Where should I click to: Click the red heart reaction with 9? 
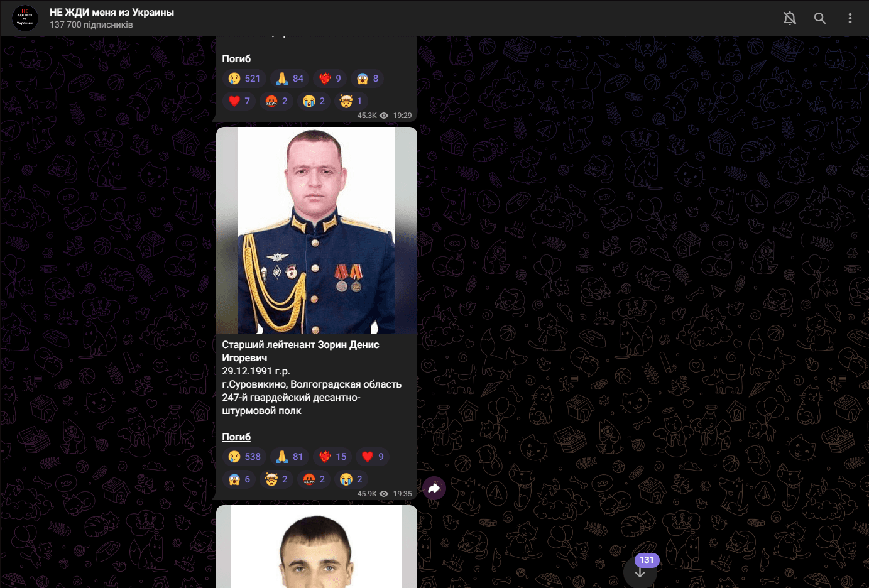click(x=373, y=457)
